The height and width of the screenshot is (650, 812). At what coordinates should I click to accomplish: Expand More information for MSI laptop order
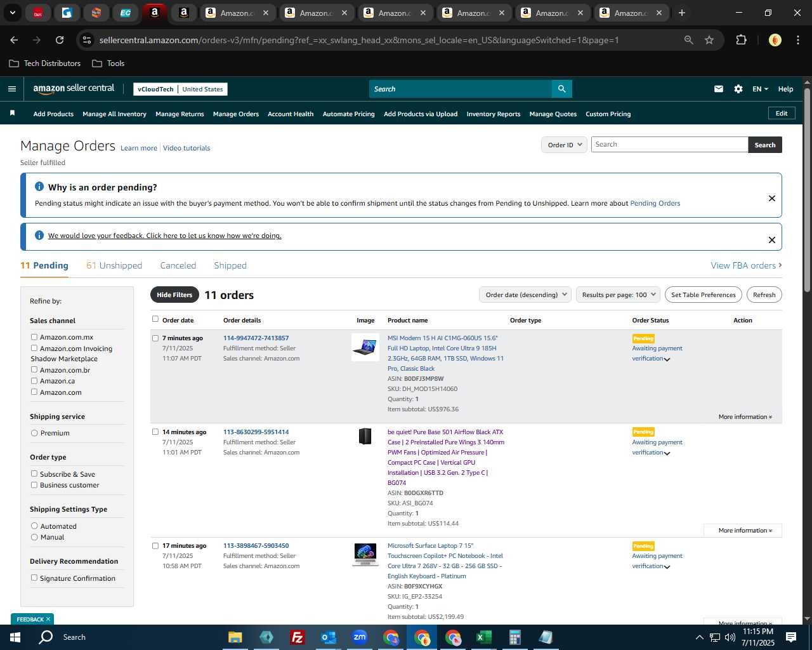(x=745, y=417)
